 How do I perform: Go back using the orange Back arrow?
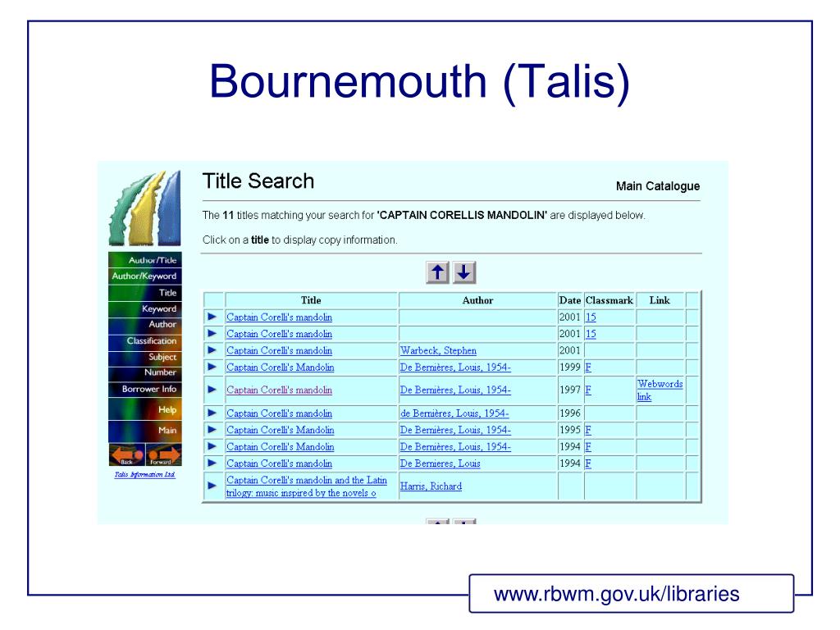[127, 454]
